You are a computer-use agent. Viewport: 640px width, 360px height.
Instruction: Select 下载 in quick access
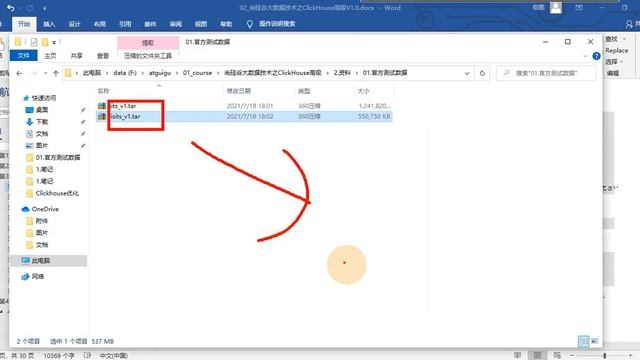click(x=42, y=122)
